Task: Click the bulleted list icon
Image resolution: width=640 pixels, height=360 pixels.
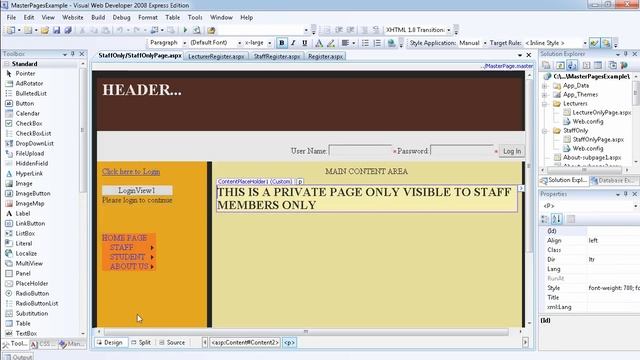Action: click(x=365, y=43)
